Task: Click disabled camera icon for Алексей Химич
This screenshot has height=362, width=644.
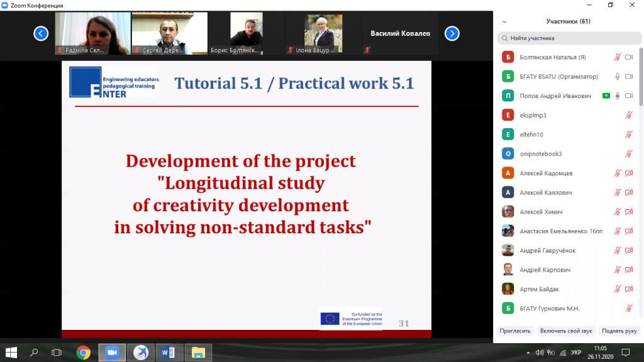Action: tap(629, 212)
